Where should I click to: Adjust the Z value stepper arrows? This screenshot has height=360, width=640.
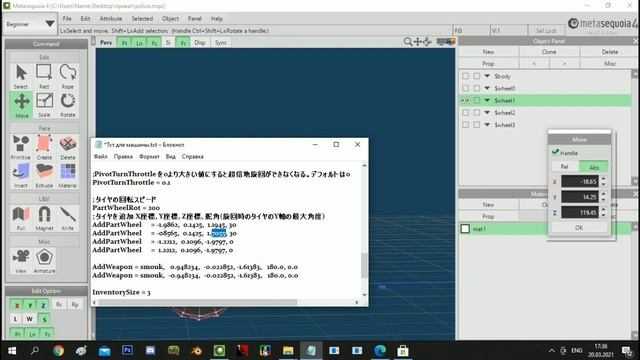pyautogui.click(x=603, y=212)
